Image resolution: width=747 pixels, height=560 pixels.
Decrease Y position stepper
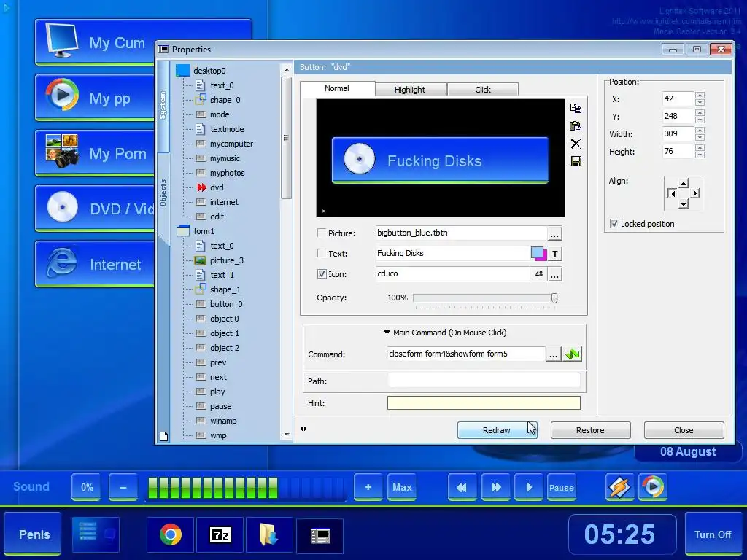[x=700, y=120]
